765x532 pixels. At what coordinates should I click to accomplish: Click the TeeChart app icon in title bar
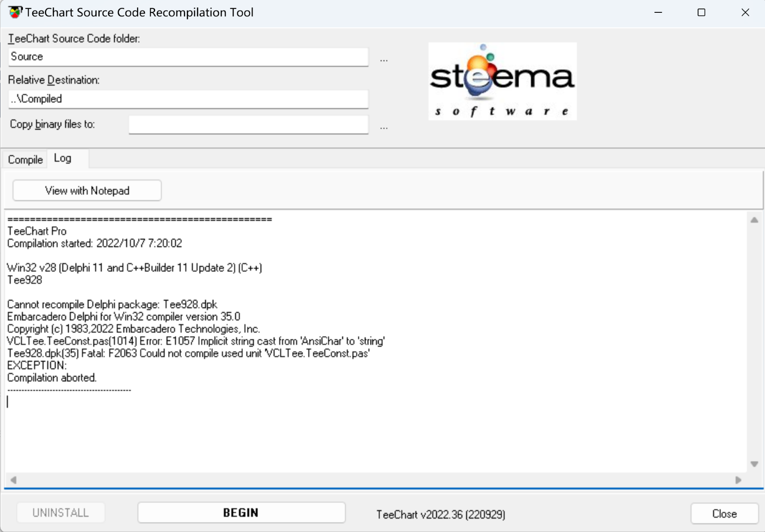[15, 12]
